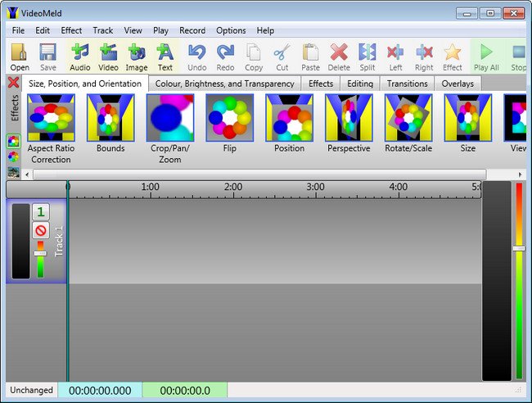Screen dimensions: 532x403
Task: Click the 1:00 mark on timeline ruler
Action: [x=151, y=187]
